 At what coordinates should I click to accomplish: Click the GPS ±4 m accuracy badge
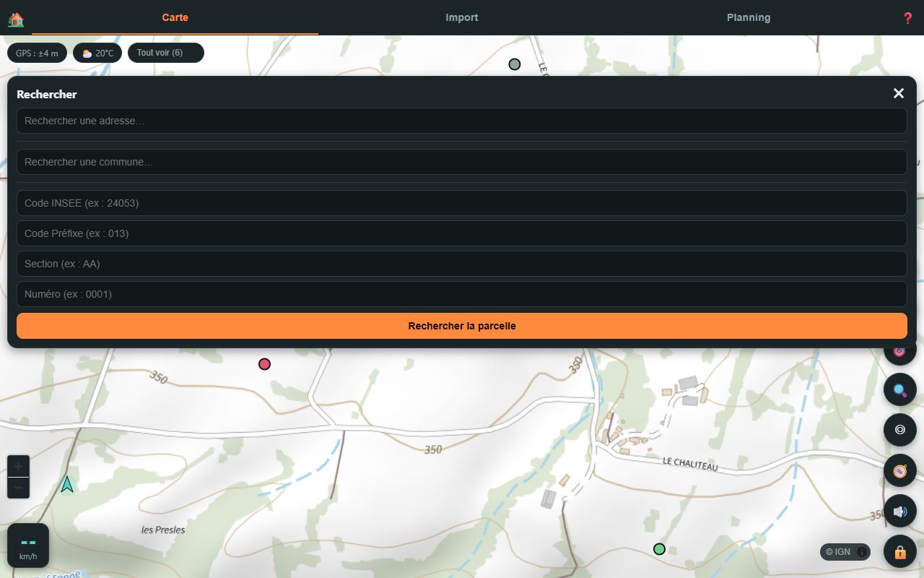point(38,53)
